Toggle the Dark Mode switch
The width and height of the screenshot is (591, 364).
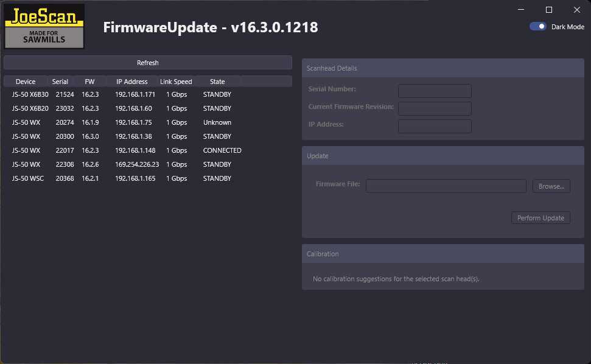538,26
